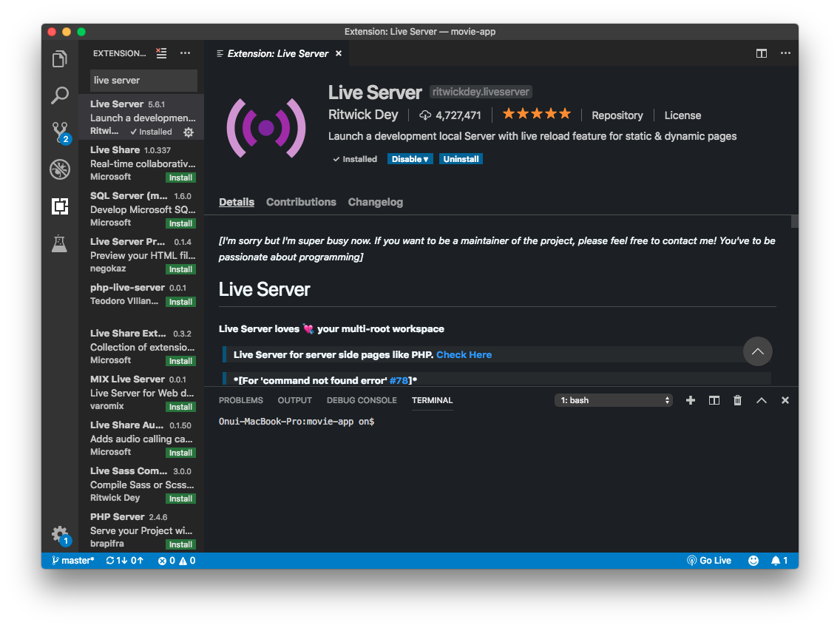Click the scroll-to-top circle button
840x628 pixels.
tap(757, 351)
